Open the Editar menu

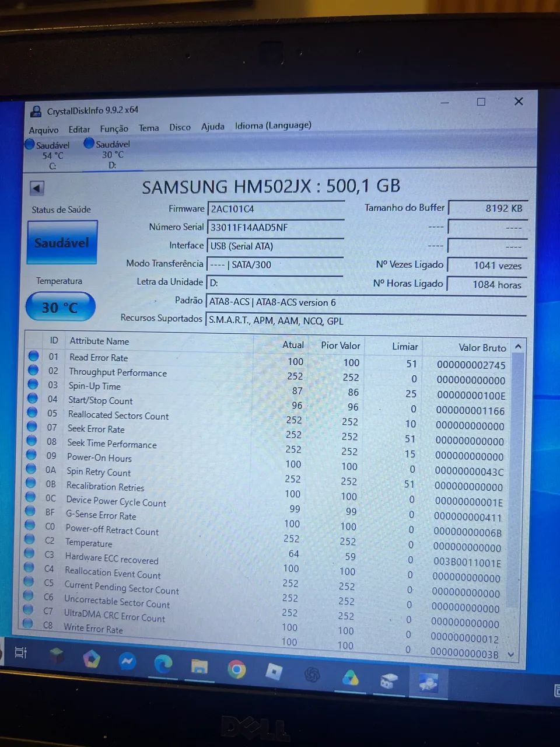click(79, 129)
